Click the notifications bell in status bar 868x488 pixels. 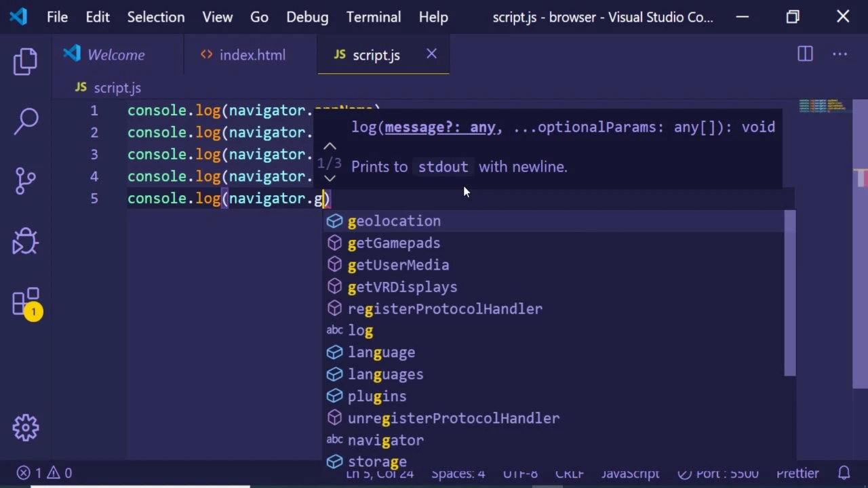pos(844,473)
